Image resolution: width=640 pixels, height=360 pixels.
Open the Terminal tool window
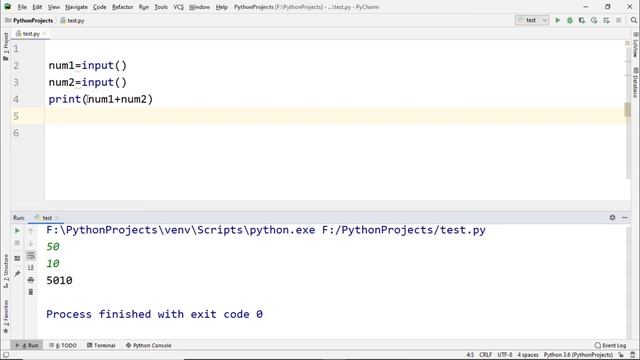click(101, 345)
